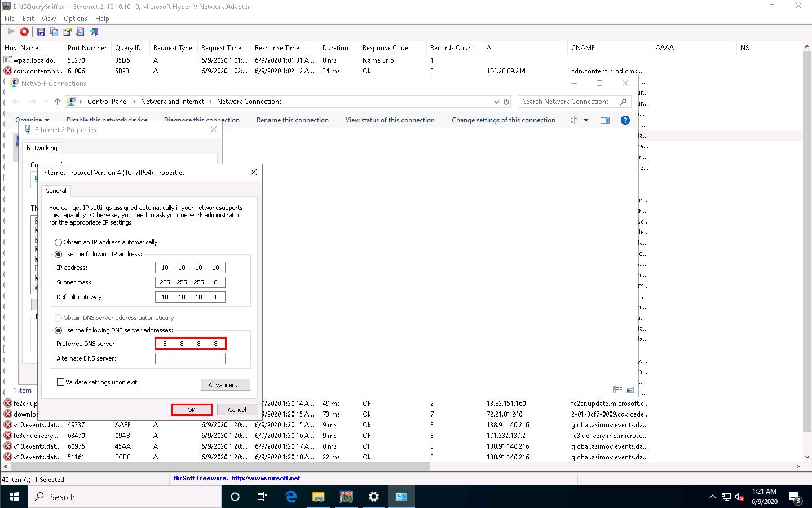Expand the Network and Internet breadcrumb chevron
812x508 pixels.
click(210, 102)
